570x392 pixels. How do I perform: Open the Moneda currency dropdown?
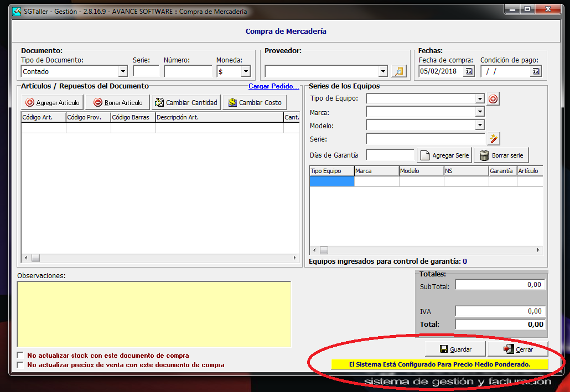tap(245, 71)
